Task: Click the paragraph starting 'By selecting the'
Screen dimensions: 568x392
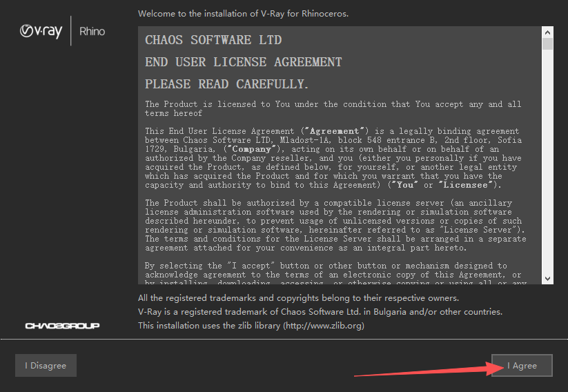Action: [335, 274]
